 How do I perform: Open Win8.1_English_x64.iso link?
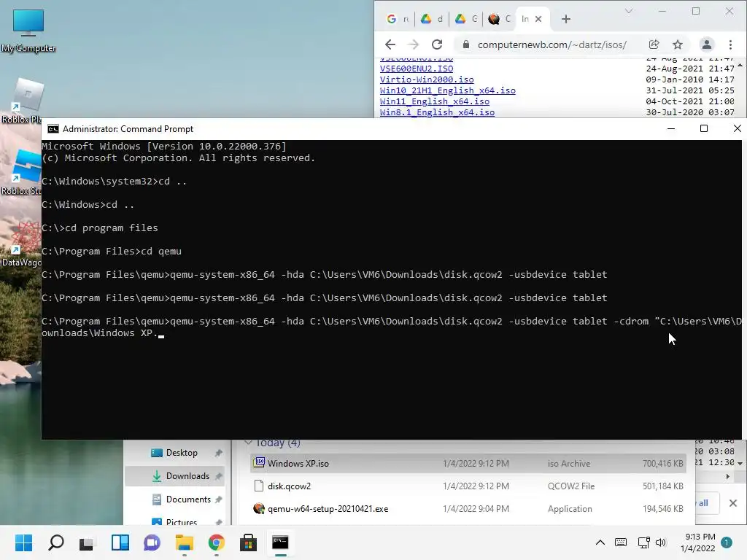pyautogui.click(x=437, y=112)
